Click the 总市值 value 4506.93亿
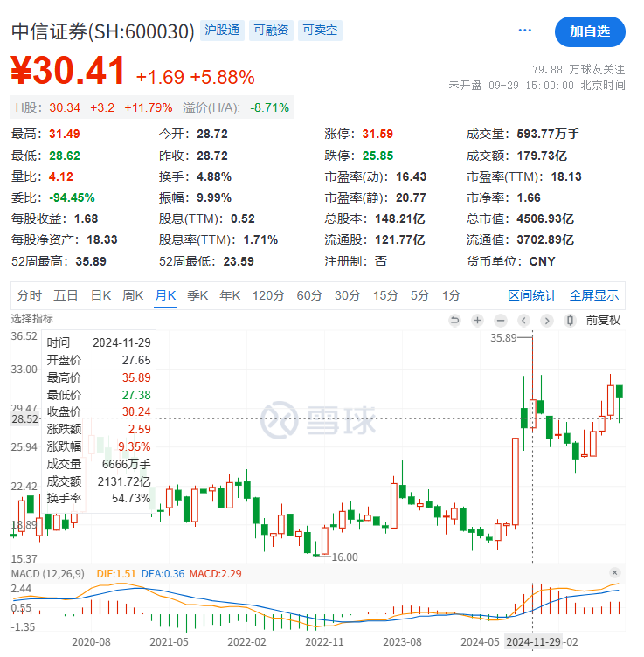Screen dimensions: 644x657 pyautogui.click(x=544, y=218)
